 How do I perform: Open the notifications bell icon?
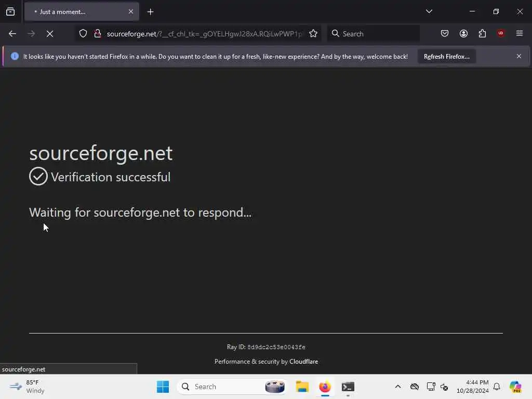coord(497,387)
